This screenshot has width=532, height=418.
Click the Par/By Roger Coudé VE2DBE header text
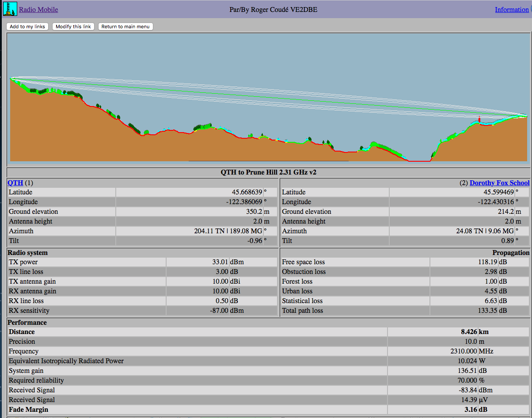[x=273, y=10]
